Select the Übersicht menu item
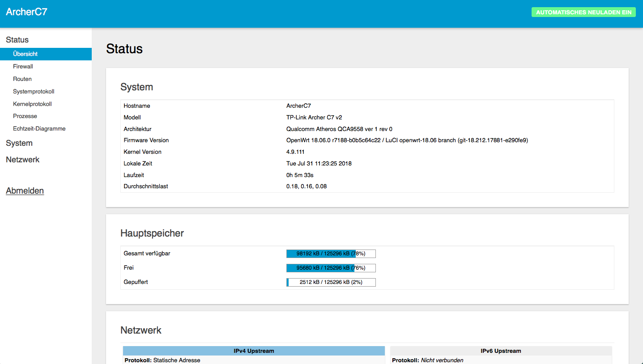643x364 pixels. point(46,54)
